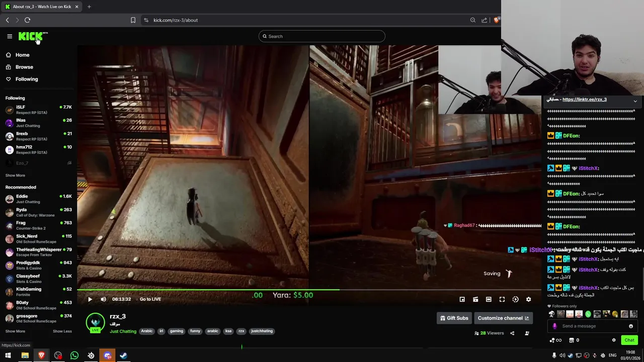Open KishGaming recommended channel
Image resolution: width=644 pixels, height=362 pixels.
[38, 292]
